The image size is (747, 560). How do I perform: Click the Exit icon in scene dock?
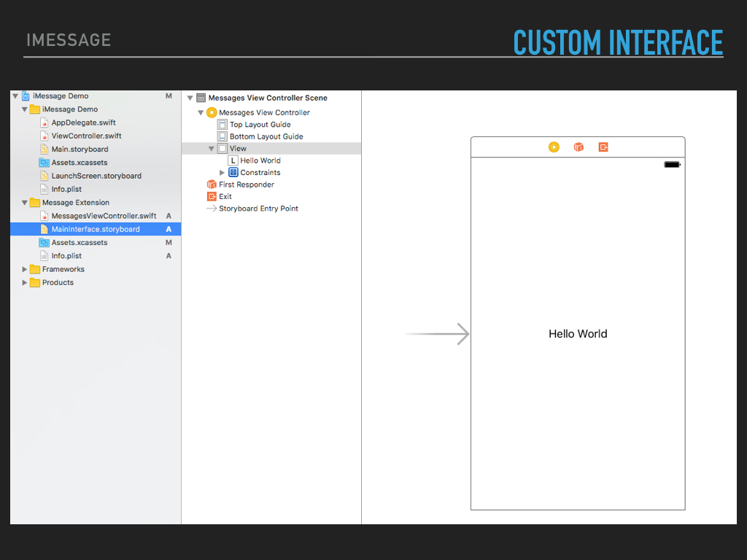[603, 147]
